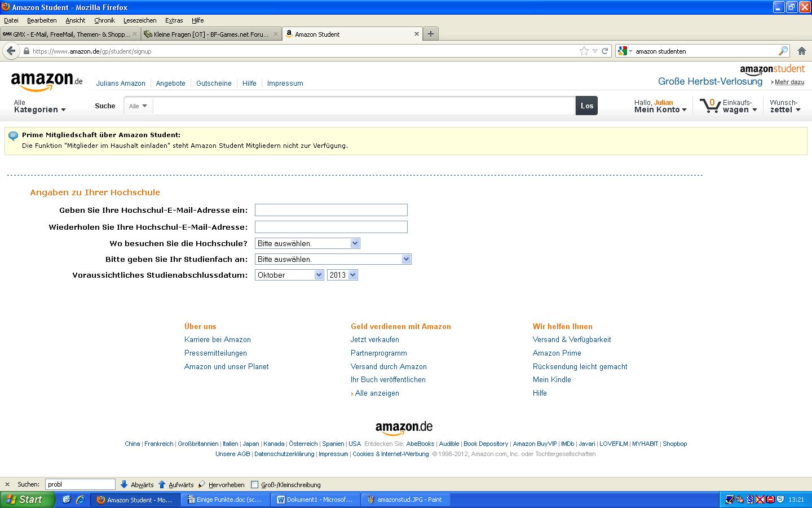Reload the page with refresh icon
Screen dimensions: 812x508
tap(604, 51)
